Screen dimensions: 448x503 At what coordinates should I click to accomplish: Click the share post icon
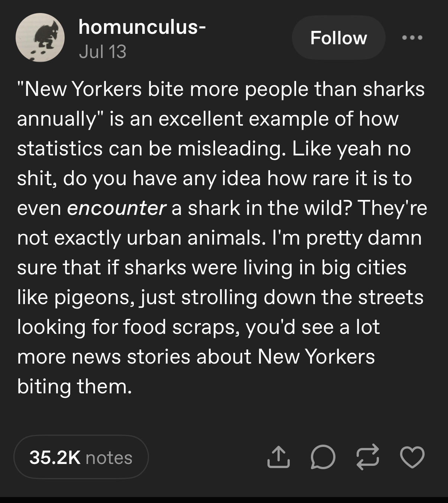coord(278,457)
